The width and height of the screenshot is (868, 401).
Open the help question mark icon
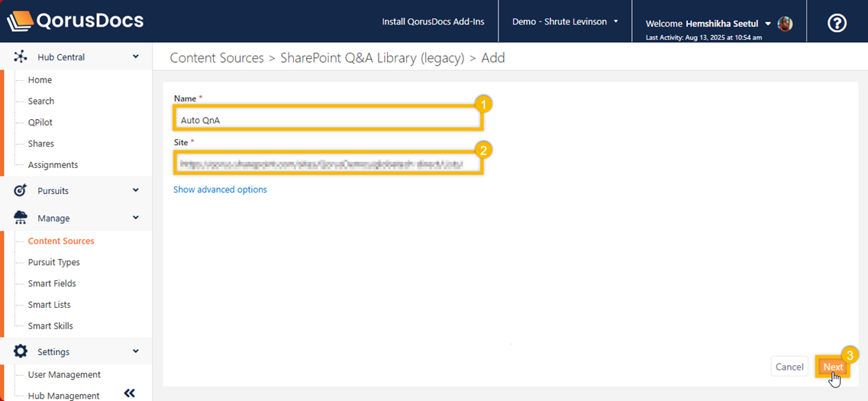click(x=837, y=23)
